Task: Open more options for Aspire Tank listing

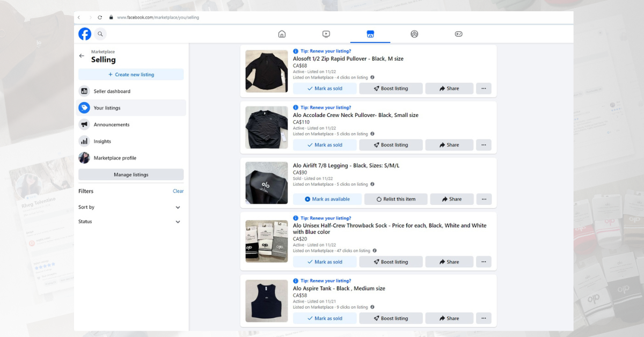Action: pos(484,318)
